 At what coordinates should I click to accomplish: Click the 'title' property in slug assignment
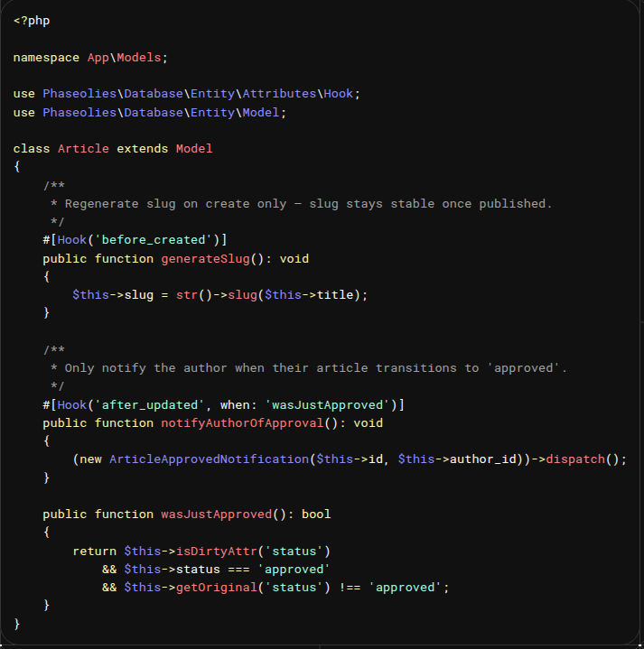click(335, 294)
